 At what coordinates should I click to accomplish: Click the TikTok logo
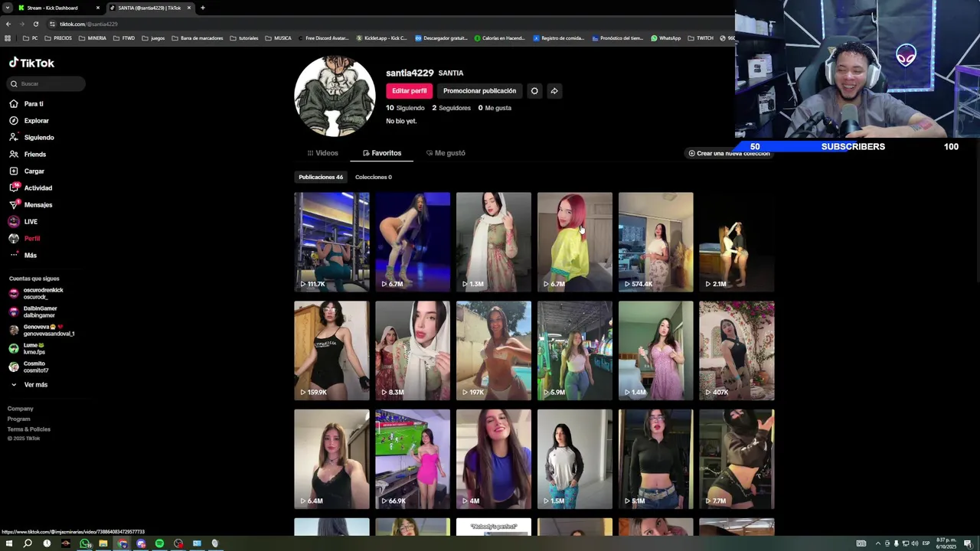(31, 63)
